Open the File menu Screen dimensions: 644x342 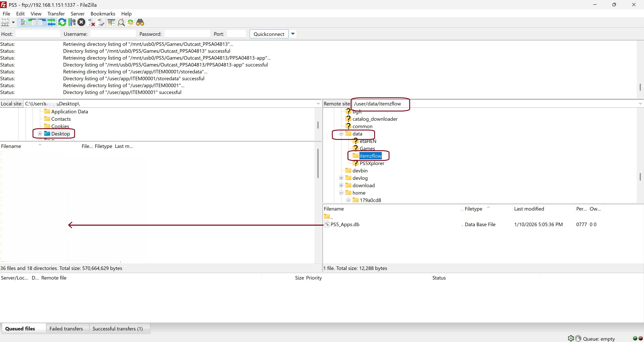[6, 13]
